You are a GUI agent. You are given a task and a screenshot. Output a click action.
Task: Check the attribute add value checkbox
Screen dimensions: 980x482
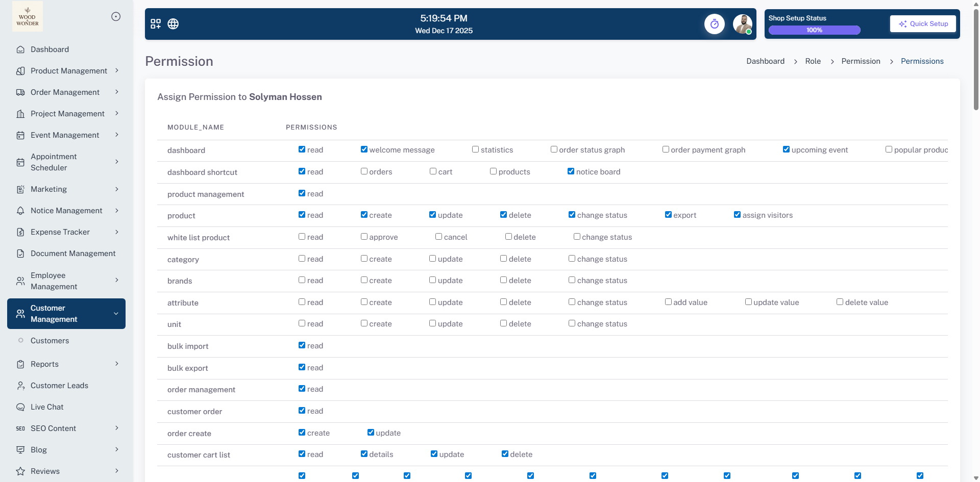tap(668, 302)
